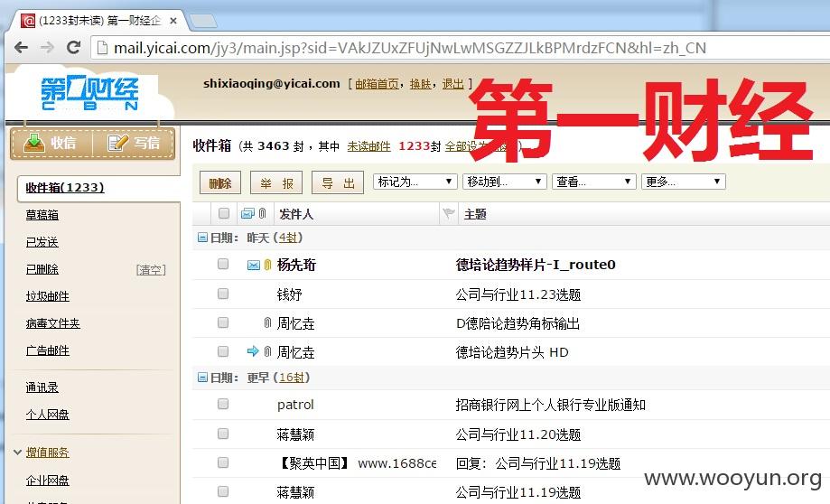Click the 第一财经 CBN logo
This screenshot has width=830, height=504.
pyautogui.click(x=89, y=94)
